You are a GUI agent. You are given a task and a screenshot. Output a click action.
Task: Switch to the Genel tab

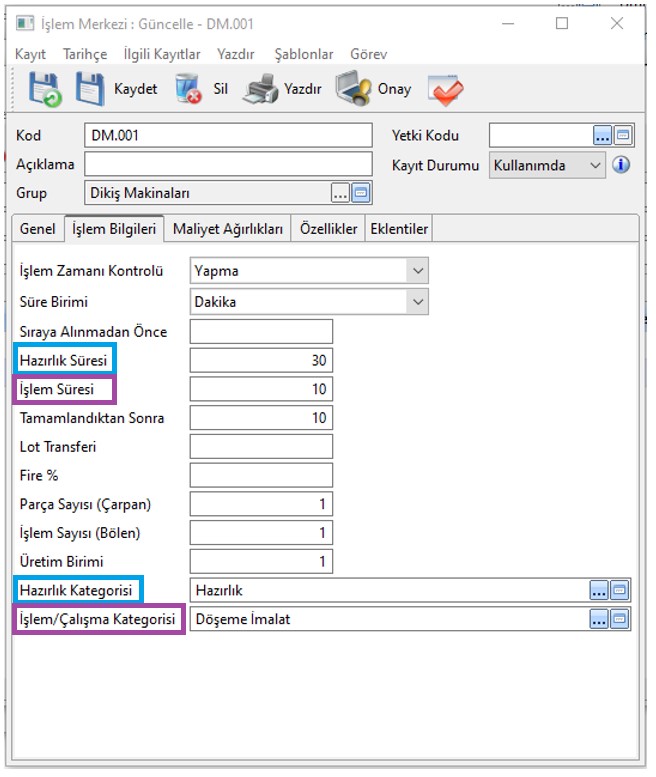[38, 229]
